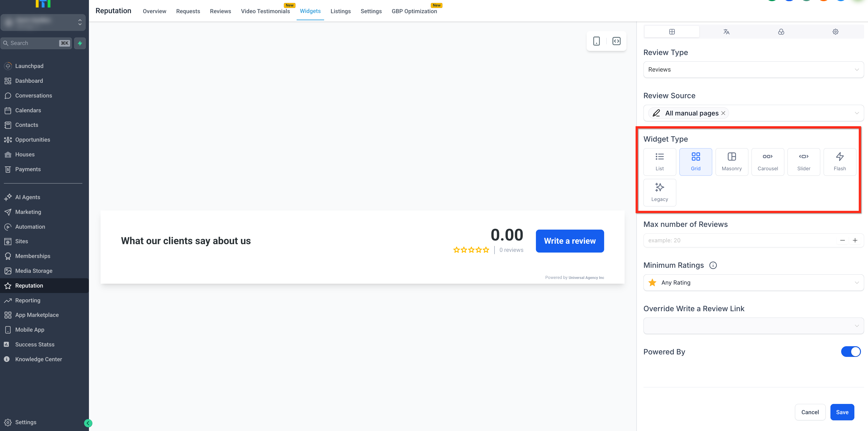The image size is (868, 431).
Task: Remove the All manual pages tag
Action: click(723, 113)
